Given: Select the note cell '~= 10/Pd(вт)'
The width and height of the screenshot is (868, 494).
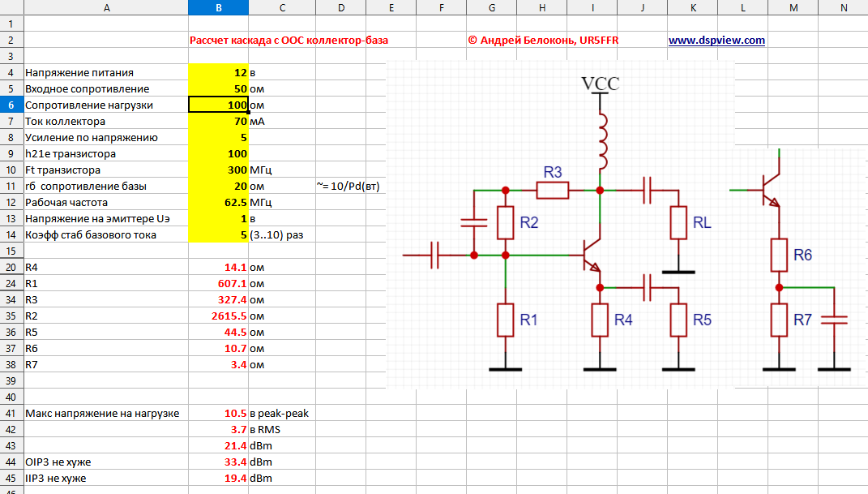Looking at the screenshot, I should [x=348, y=186].
